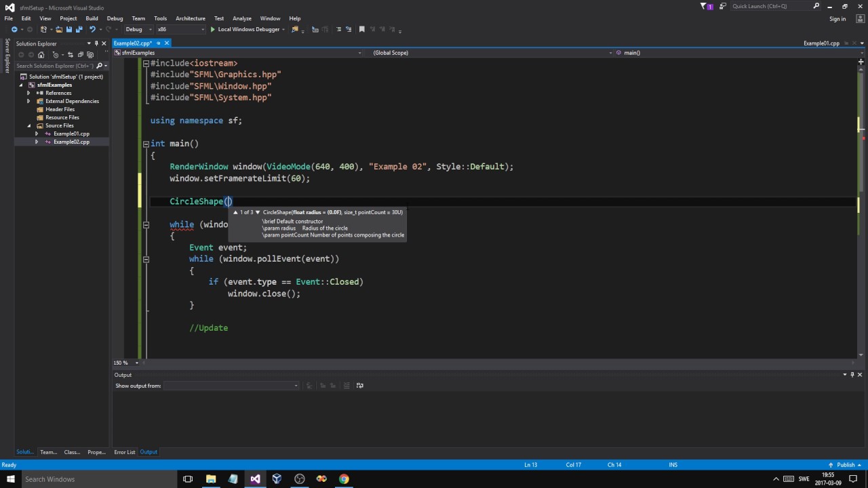Open Task View on taskbar
Screen dimensions: 868x488
pos(188,479)
